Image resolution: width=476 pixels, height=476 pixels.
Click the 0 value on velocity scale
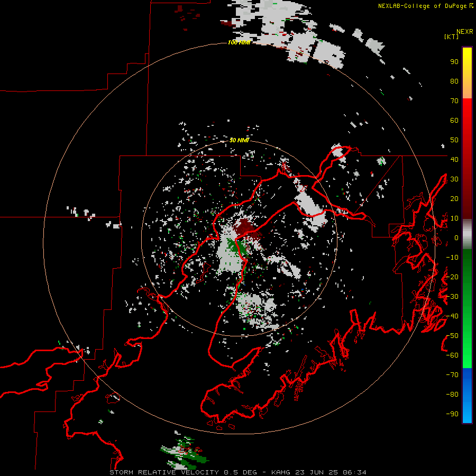(x=456, y=237)
